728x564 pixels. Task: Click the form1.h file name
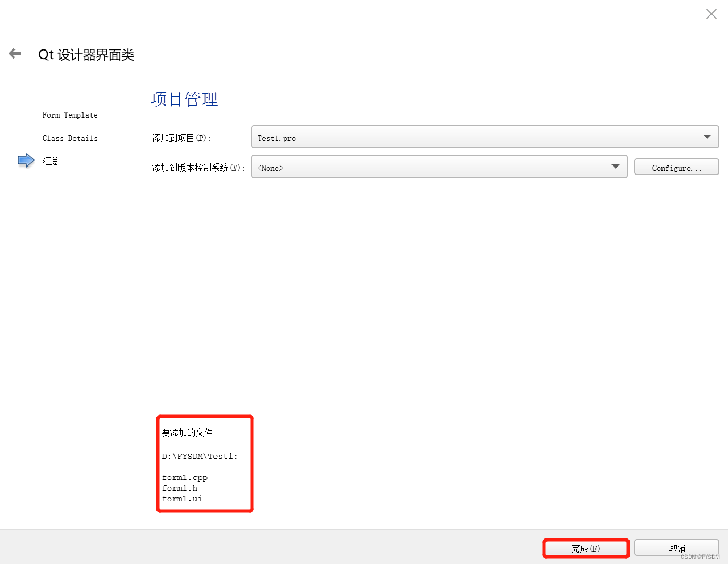[180, 488]
